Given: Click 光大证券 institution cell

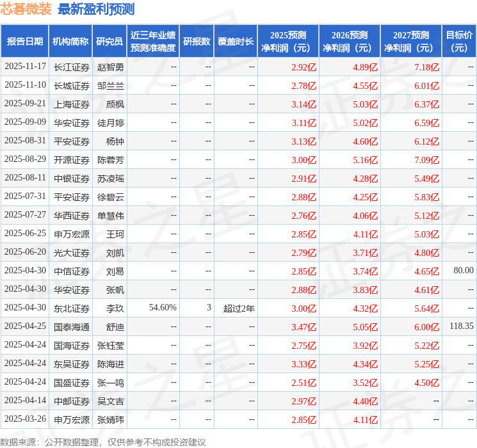Looking at the screenshot, I should pyautogui.click(x=72, y=253).
